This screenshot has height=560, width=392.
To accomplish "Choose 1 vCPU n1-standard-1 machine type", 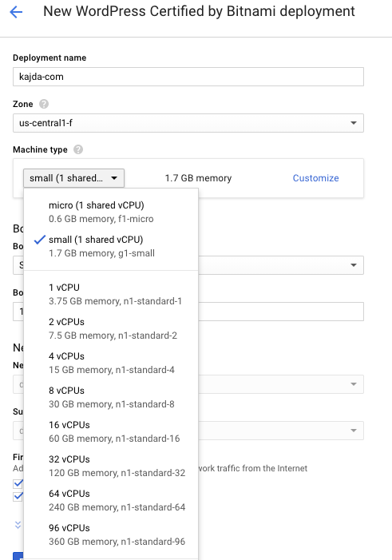I will (x=111, y=294).
